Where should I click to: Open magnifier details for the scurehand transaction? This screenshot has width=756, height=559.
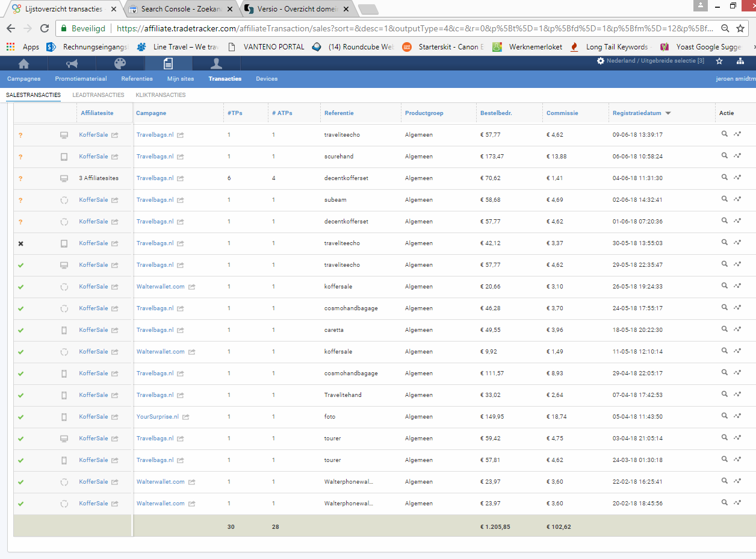click(725, 156)
